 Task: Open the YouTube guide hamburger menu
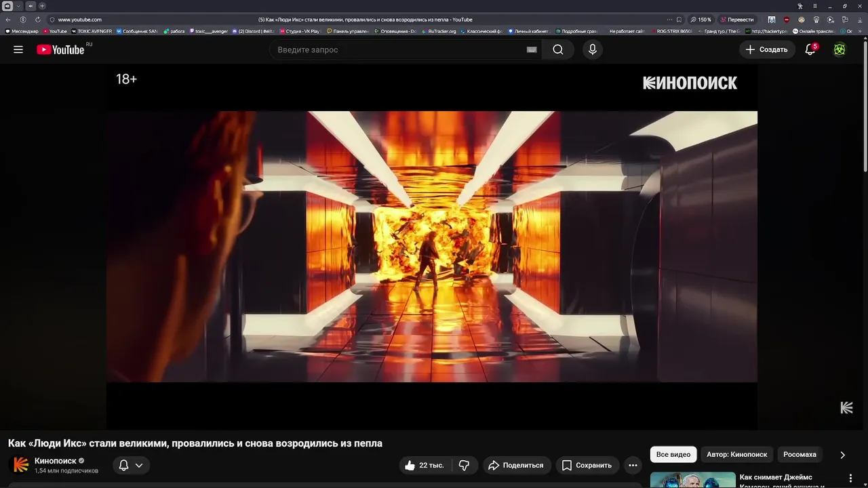click(x=18, y=49)
